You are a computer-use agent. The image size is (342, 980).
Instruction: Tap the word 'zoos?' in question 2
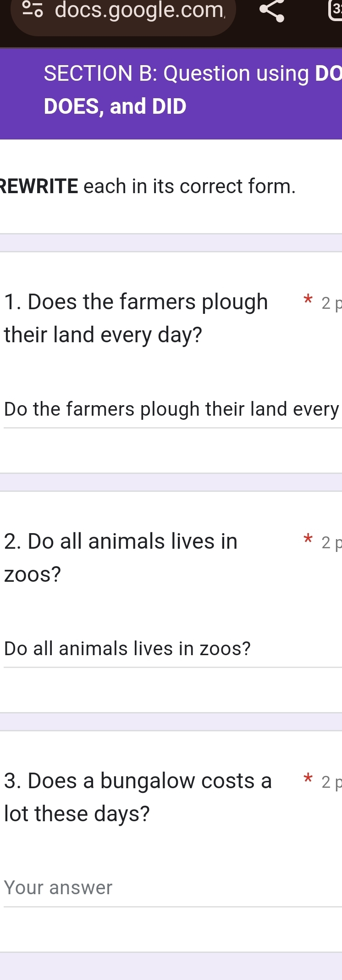coord(33,574)
